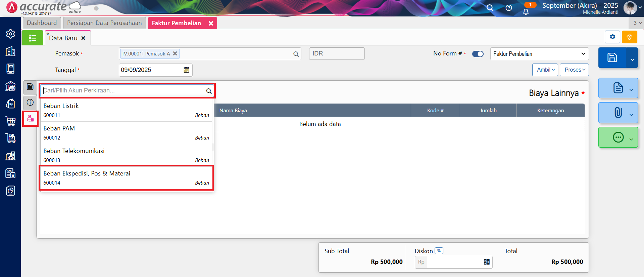Click the attachment paperclip icon
The image size is (644, 277).
618,113
